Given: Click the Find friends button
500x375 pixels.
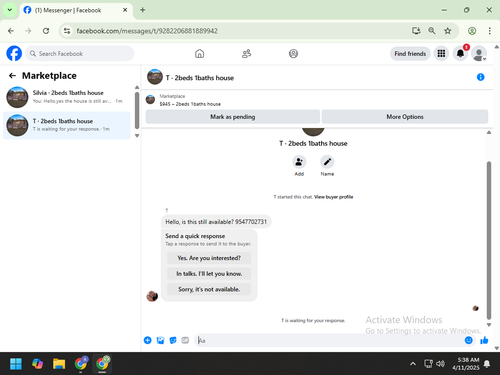Looking at the screenshot, I should click(x=410, y=54).
